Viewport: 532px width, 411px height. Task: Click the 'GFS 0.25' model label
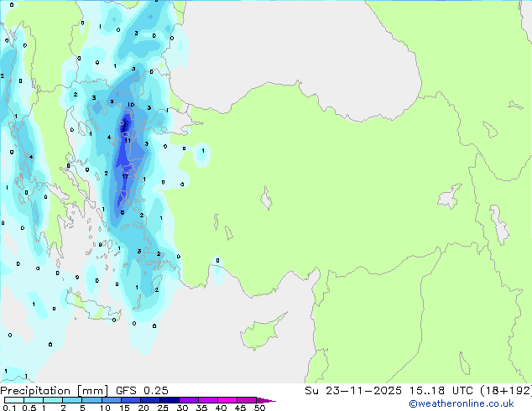click(x=142, y=391)
